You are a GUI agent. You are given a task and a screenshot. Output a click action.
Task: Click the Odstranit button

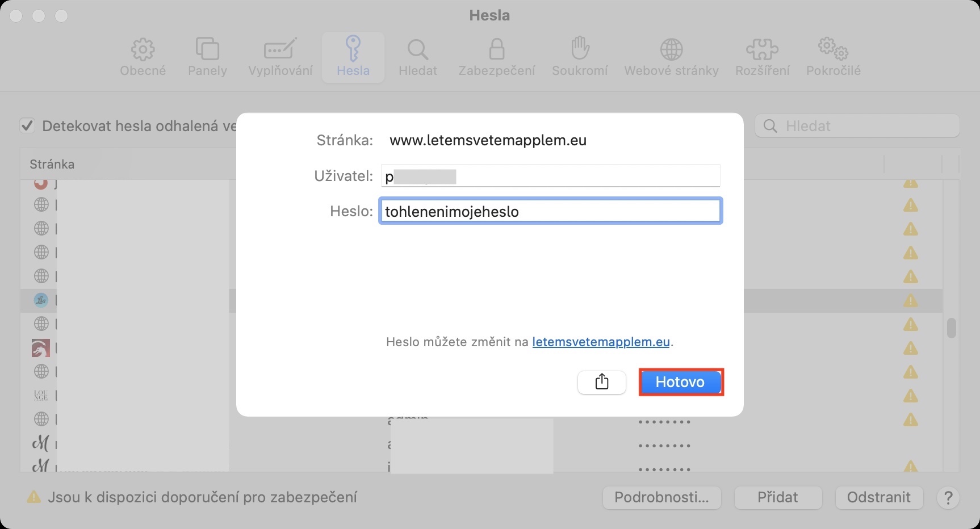point(879,498)
